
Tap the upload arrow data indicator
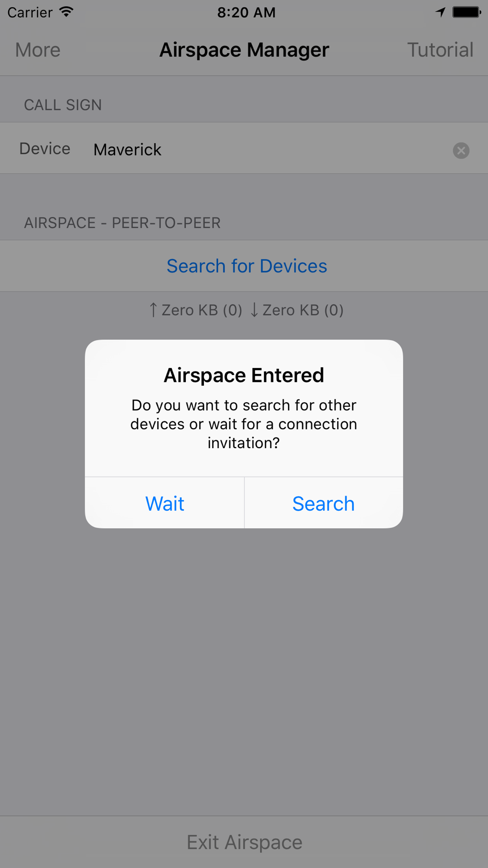click(153, 310)
